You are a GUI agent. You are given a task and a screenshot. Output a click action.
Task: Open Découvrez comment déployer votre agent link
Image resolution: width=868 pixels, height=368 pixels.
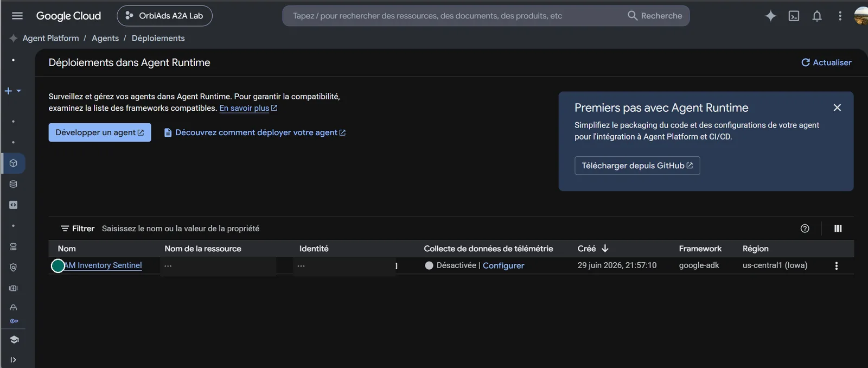255,132
